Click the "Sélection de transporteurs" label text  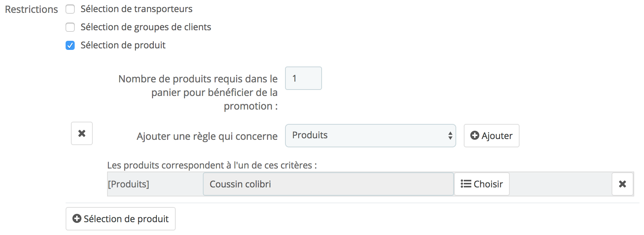click(136, 9)
